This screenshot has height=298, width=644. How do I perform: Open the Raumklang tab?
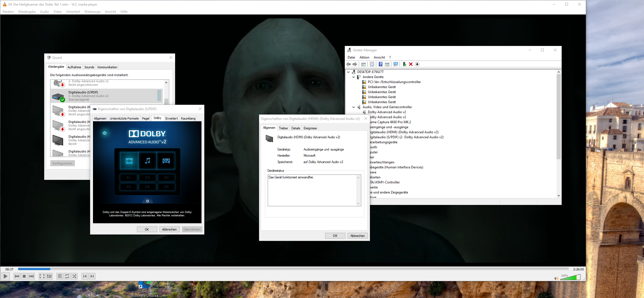[188, 118]
